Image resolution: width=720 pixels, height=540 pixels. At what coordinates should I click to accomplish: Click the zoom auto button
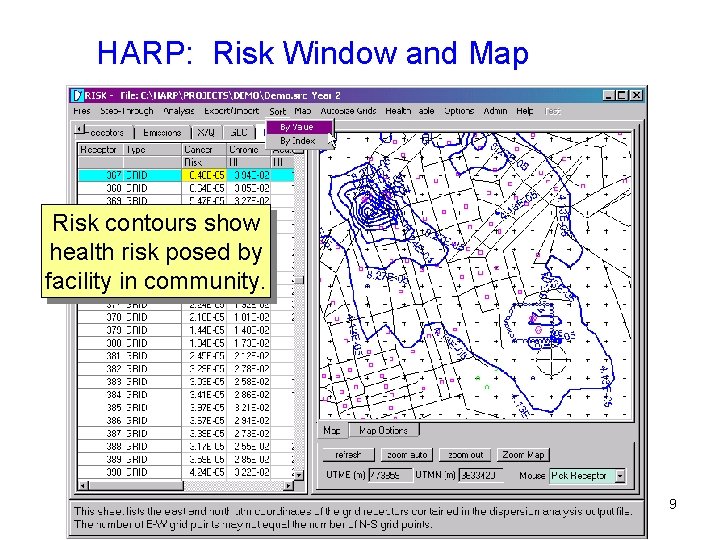[407, 455]
